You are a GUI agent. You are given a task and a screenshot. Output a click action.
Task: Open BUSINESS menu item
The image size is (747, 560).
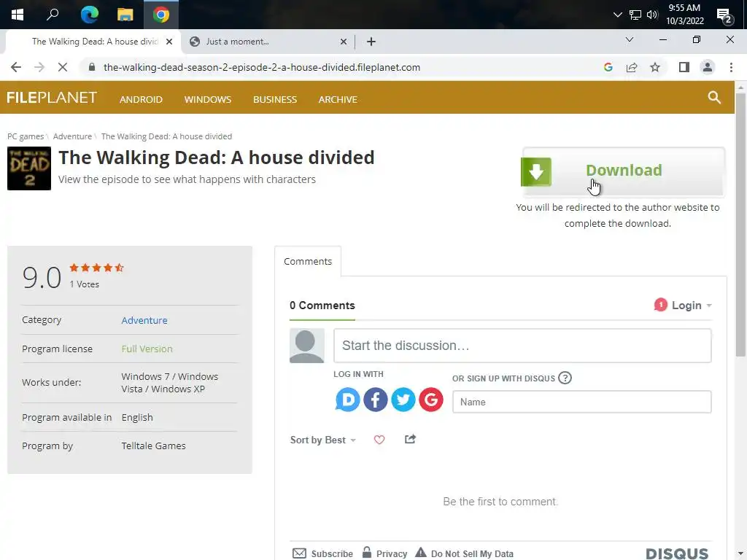275,99
